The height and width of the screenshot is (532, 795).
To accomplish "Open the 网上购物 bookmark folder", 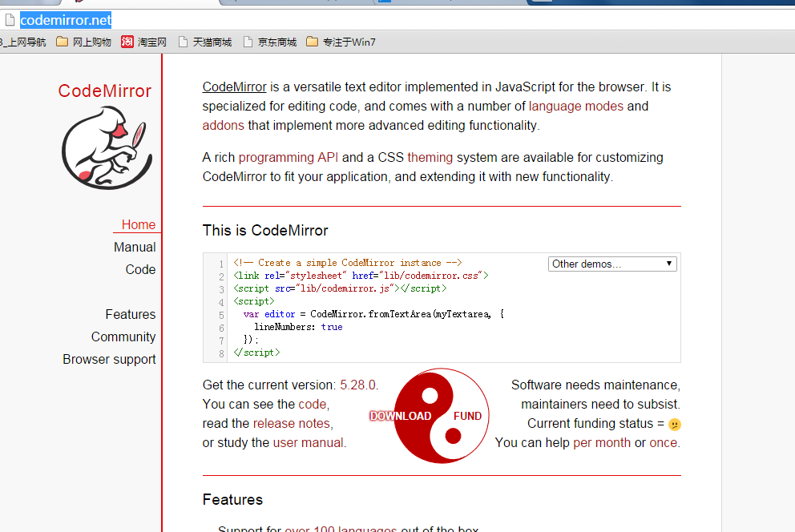I will tap(83, 42).
